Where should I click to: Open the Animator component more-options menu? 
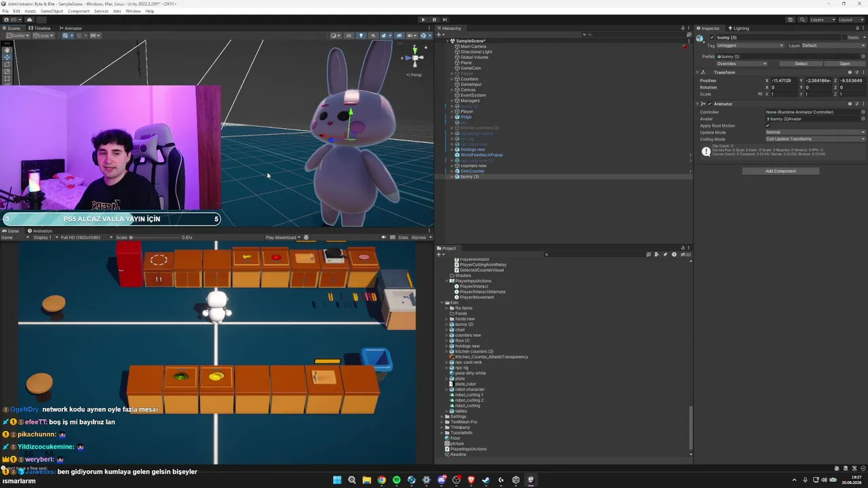pos(863,104)
